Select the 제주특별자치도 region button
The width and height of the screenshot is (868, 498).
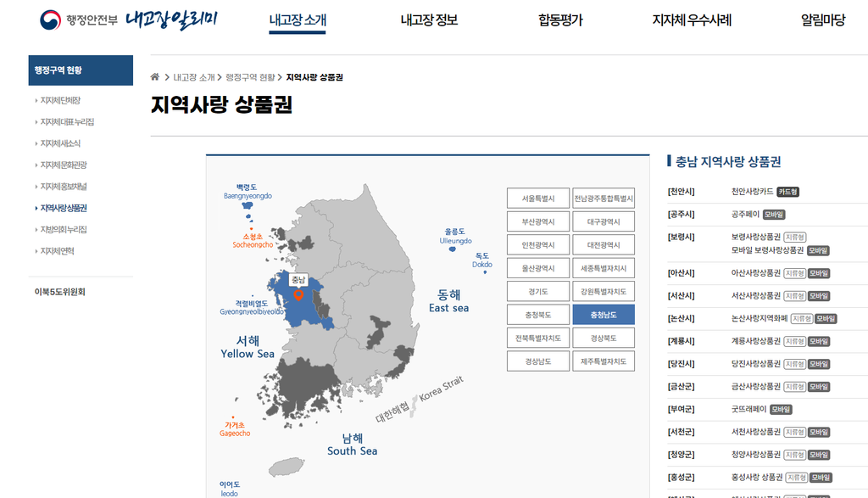[x=604, y=361]
